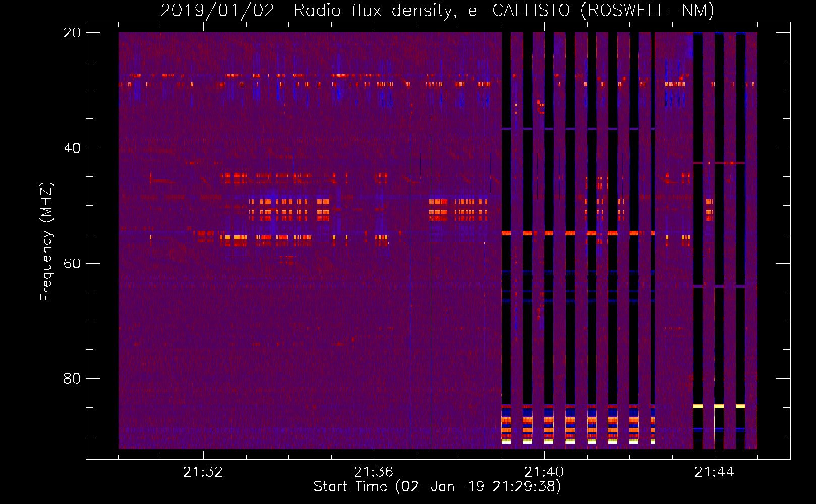Click the plot title '2019/01/02 Radio flux density'
Image resolution: width=816 pixels, height=504 pixels.
click(x=437, y=10)
